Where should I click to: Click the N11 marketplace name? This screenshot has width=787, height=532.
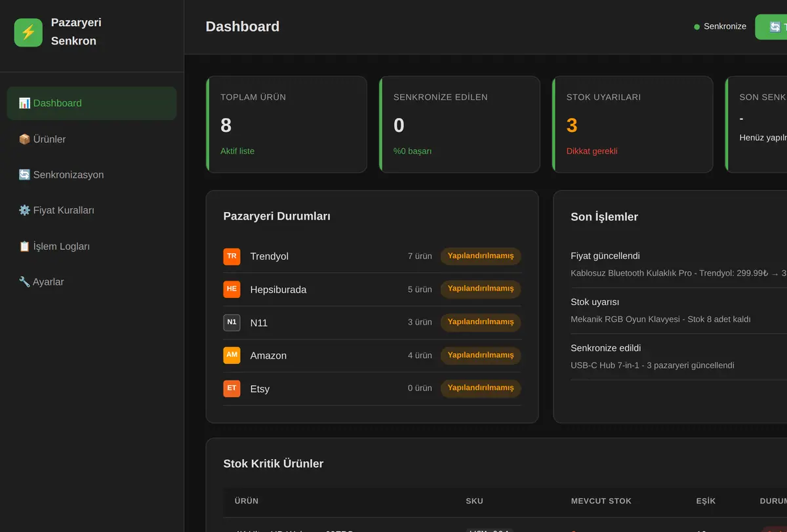(x=259, y=323)
